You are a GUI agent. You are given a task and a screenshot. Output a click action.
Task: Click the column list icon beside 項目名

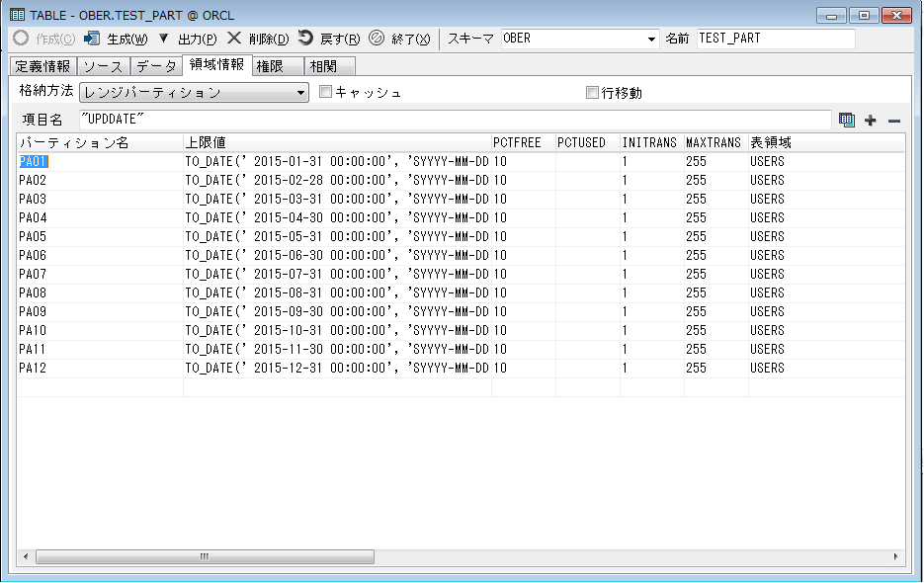[x=847, y=120]
